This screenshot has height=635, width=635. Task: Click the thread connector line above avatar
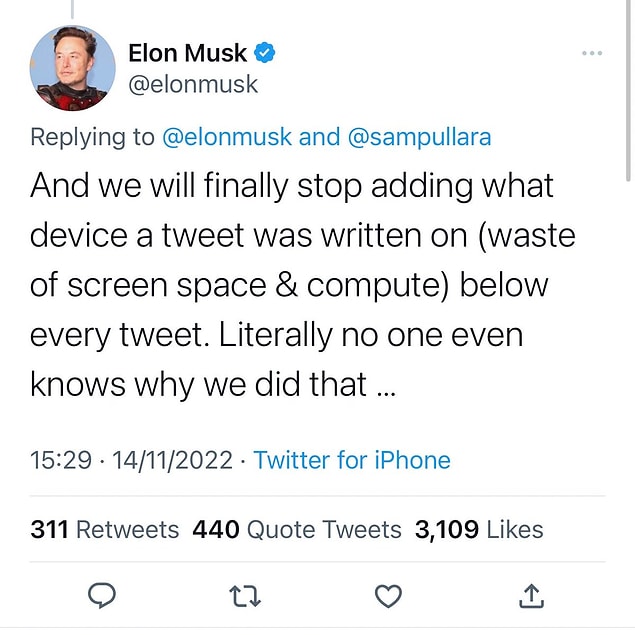pyautogui.click(x=72, y=8)
